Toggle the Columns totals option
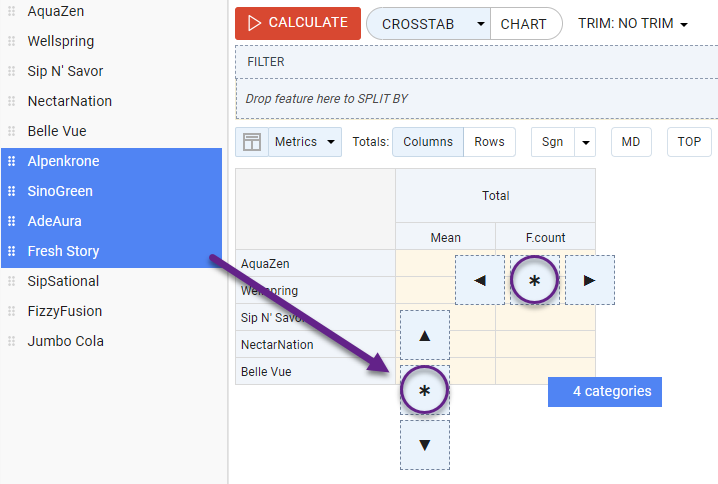The width and height of the screenshot is (718, 484). click(x=428, y=142)
